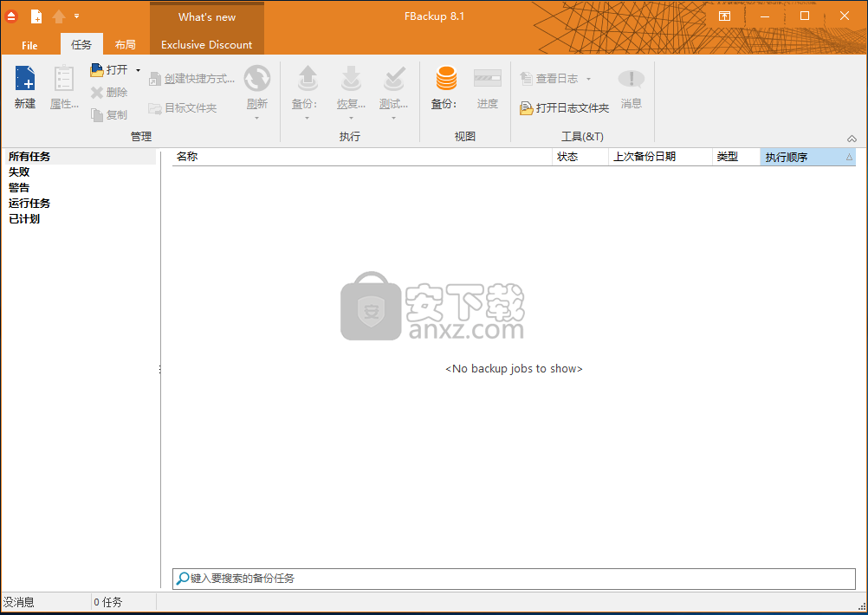
Task: Minimize the FBackup window
Action: (765, 16)
